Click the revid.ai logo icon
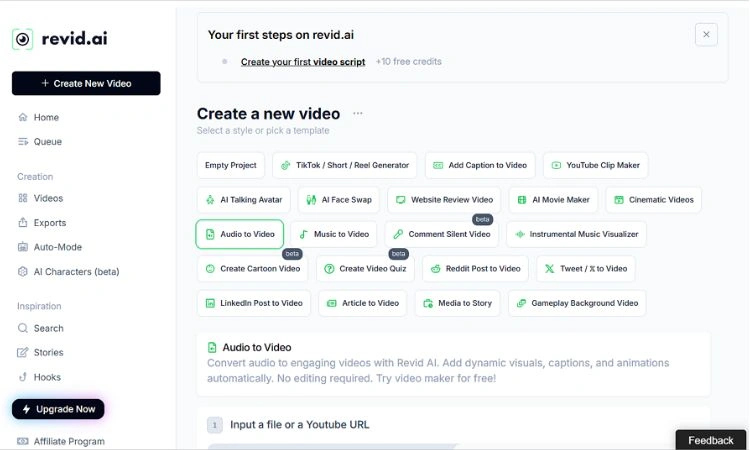This screenshot has height=450, width=750. tap(22, 39)
